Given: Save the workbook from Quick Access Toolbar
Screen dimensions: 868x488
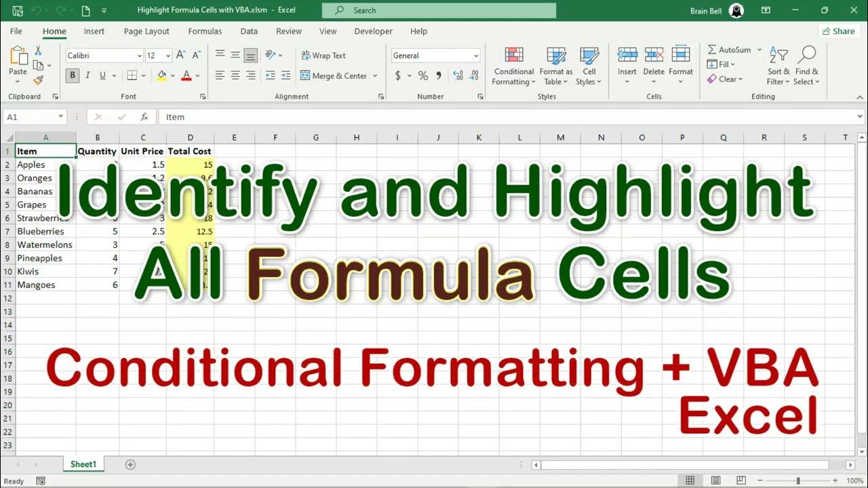Looking at the screenshot, I should (17, 11).
